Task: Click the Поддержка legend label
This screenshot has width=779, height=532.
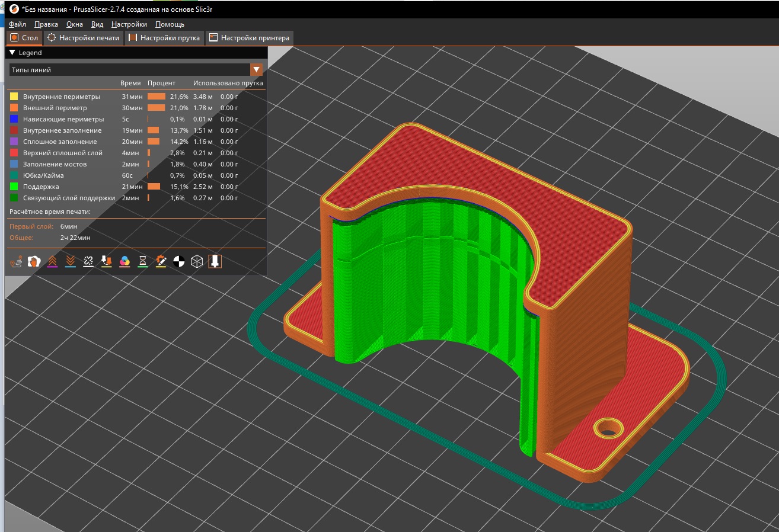Action: tap(41, 187)
